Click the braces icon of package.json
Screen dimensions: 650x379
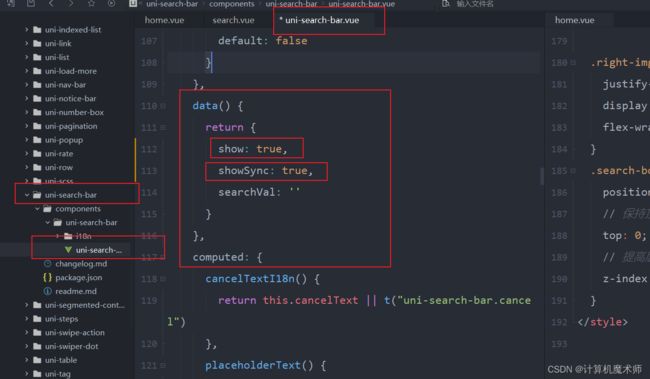pos(48,277)
